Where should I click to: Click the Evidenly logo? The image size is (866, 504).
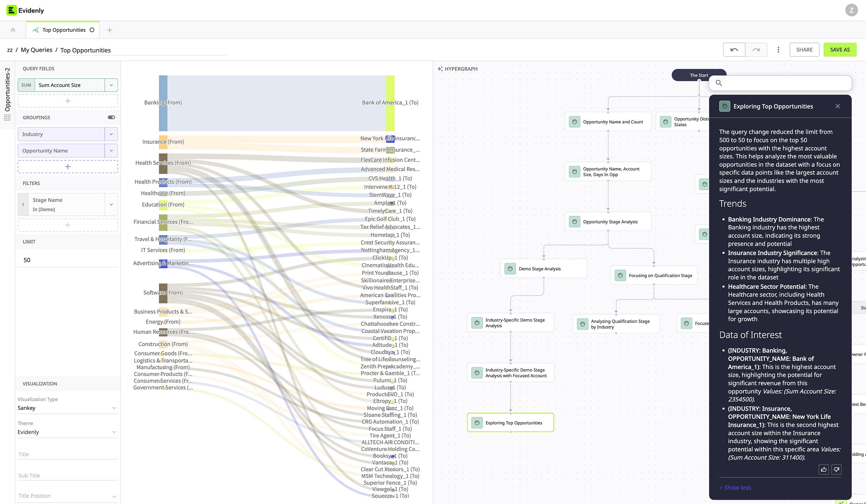25,10
